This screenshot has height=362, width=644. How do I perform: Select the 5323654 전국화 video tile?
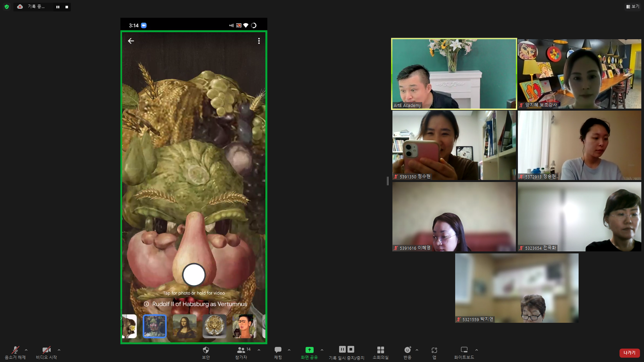pos(580,217)
